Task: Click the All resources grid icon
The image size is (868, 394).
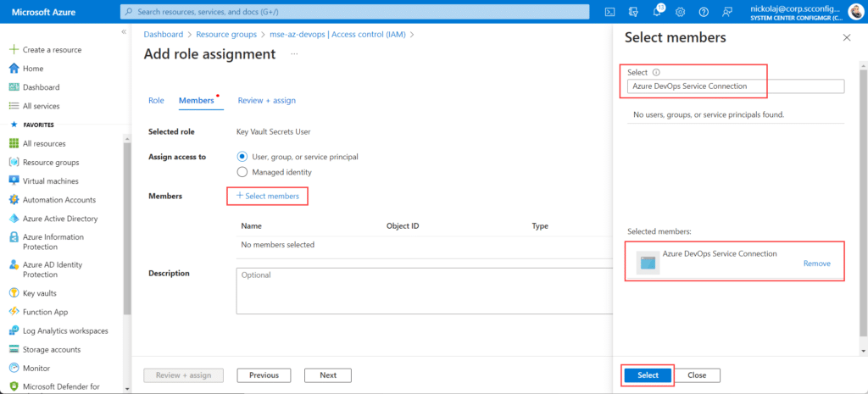Action: (x=14, y=144)
